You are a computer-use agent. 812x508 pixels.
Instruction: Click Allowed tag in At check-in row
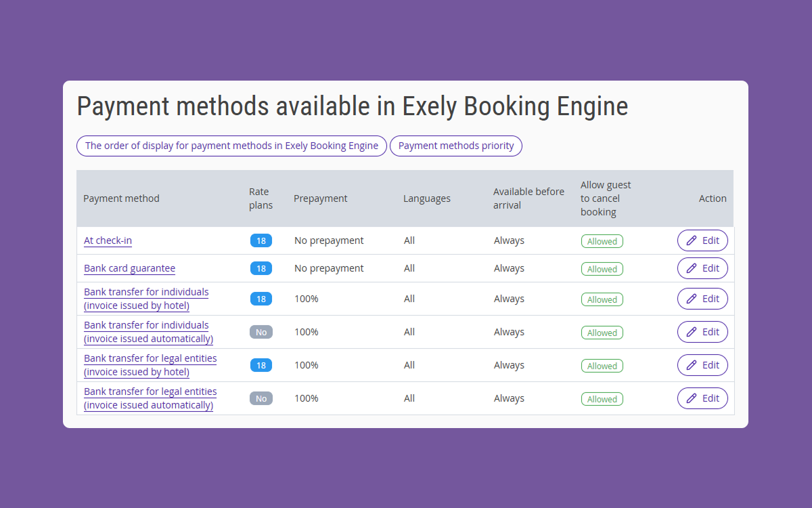tap(602, 241)
